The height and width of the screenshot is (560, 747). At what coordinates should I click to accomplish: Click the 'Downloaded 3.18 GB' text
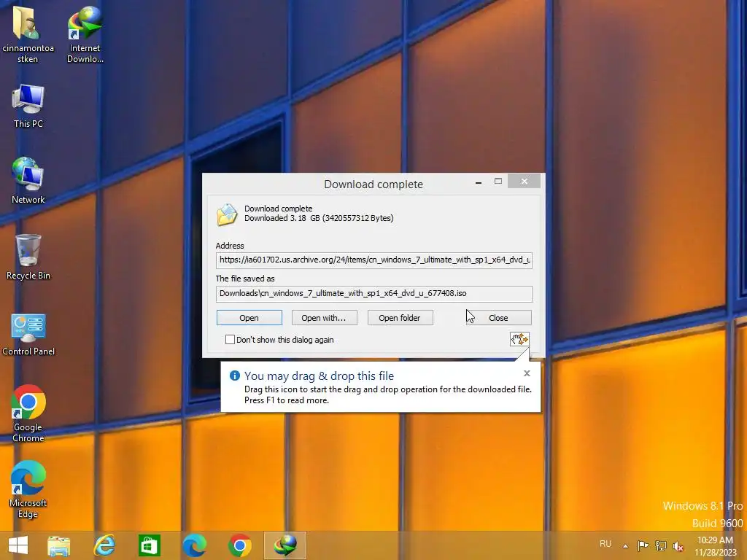click(x=319, y=218)
